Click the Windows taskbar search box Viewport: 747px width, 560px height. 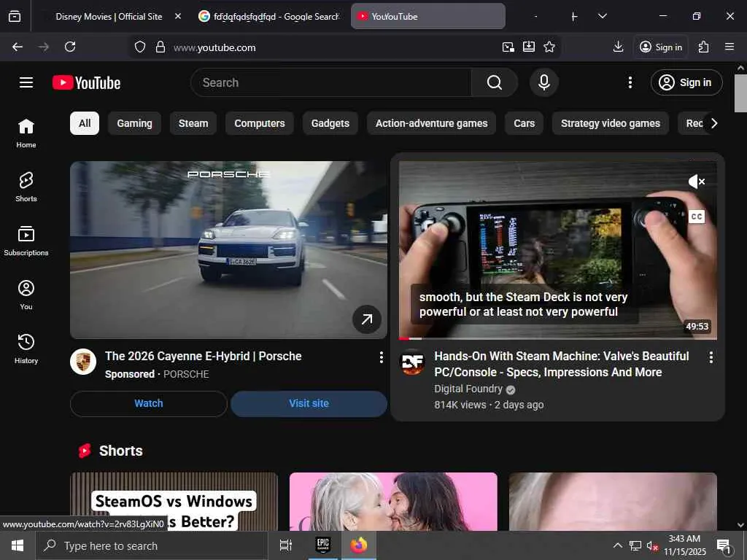tap(152, 545)
